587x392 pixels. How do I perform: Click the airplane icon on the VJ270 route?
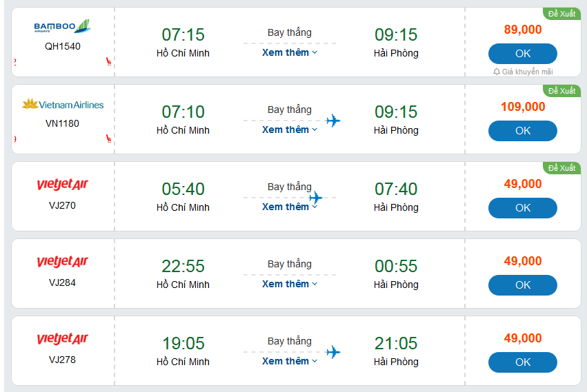click(x=315, y=198)
